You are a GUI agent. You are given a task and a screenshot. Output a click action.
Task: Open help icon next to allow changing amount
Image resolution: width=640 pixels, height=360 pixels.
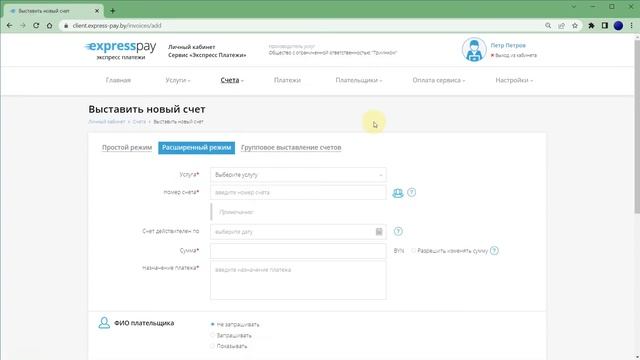tap(494, 250)
